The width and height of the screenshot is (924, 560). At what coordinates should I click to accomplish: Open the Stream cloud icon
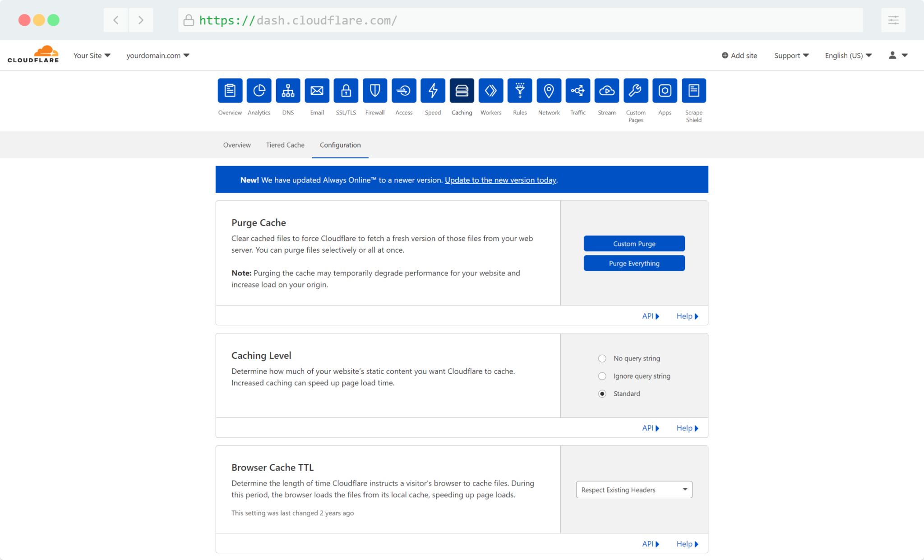[x=607, y=91]
